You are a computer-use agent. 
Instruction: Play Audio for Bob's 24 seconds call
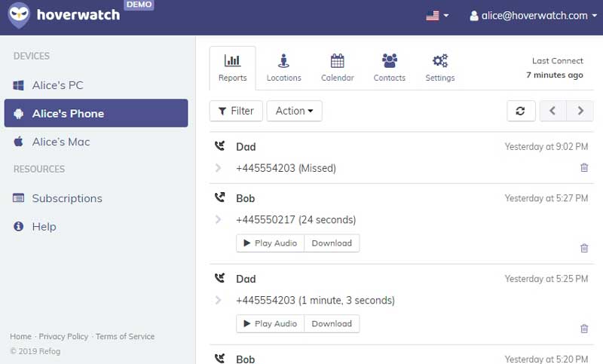[x=271, y=243]
